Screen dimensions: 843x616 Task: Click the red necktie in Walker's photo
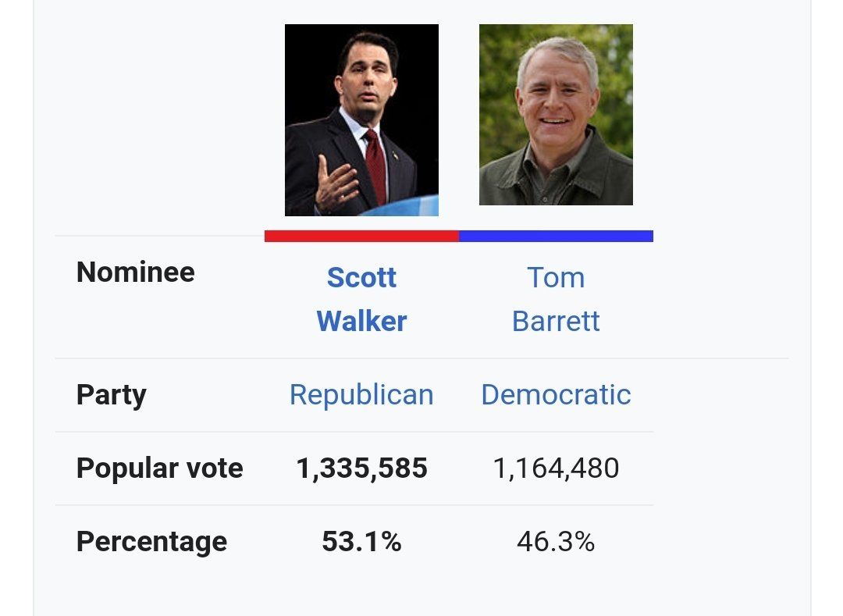[x=375, y=164]
